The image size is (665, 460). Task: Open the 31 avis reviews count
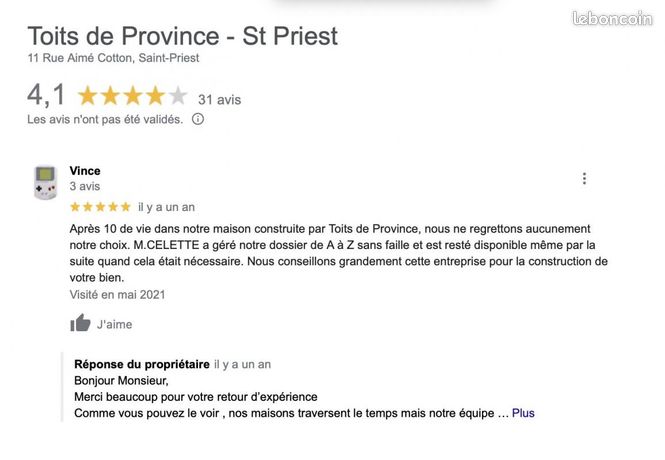pos(219,100)
